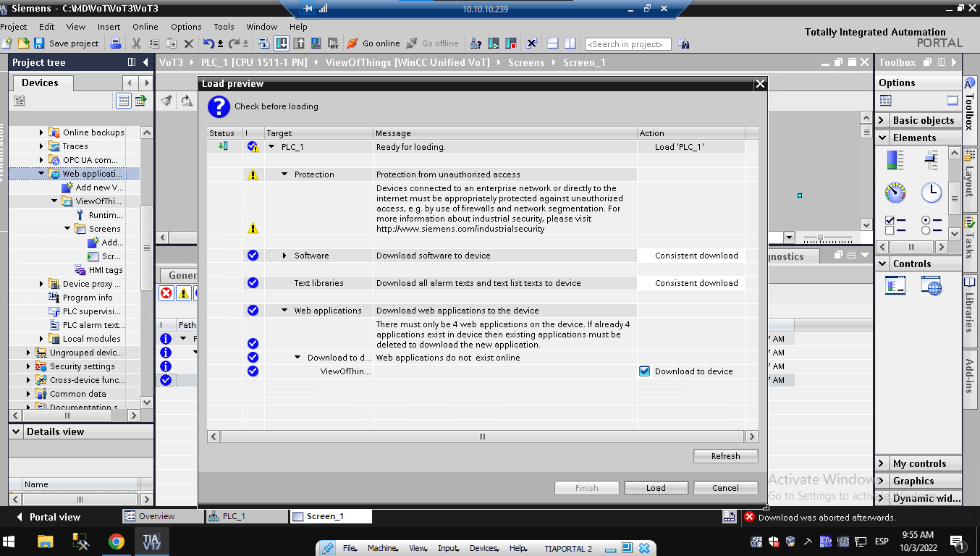Screen dimensions: 980x556
Task: Select the Screen window control in Toolbox
Action: pos(895,286)
